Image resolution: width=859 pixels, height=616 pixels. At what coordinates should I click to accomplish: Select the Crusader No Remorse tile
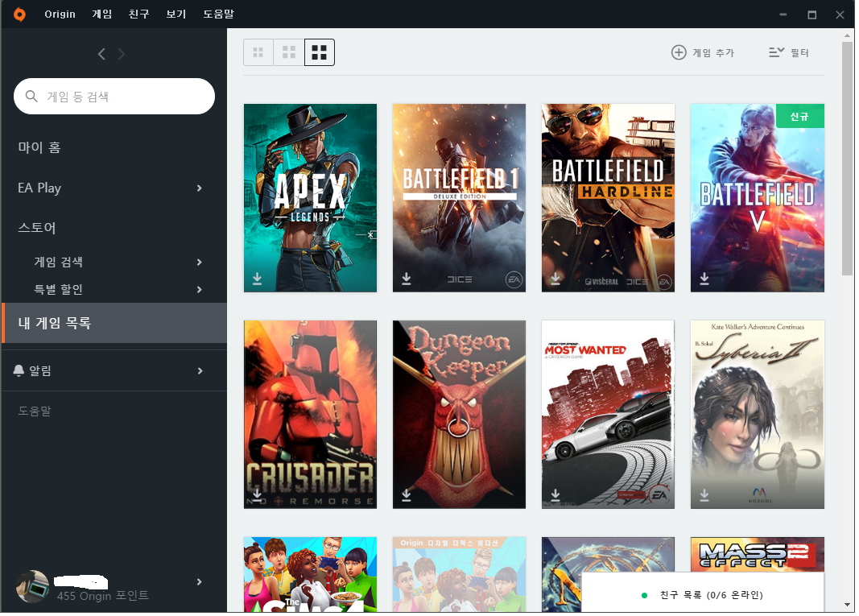click(310, 415)
